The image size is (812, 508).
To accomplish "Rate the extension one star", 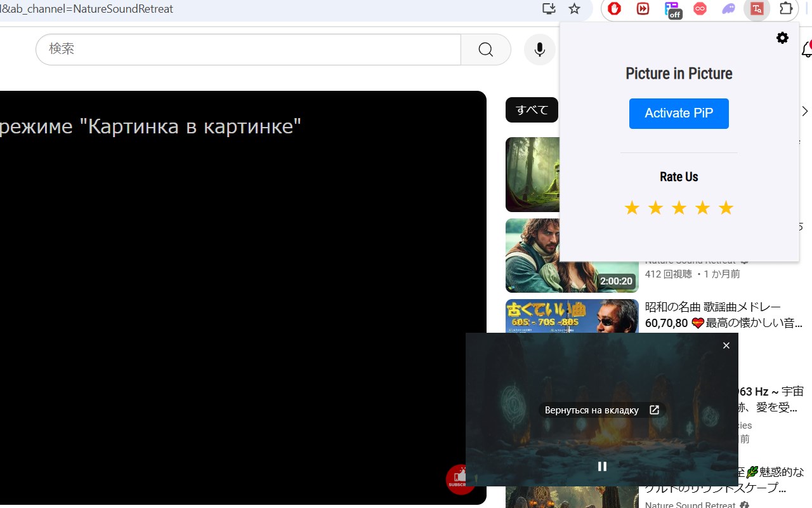I will click(632, 208).
